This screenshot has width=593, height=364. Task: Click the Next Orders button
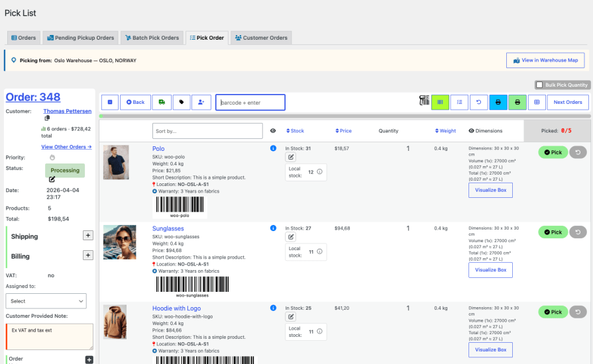[x=568, y=102]
